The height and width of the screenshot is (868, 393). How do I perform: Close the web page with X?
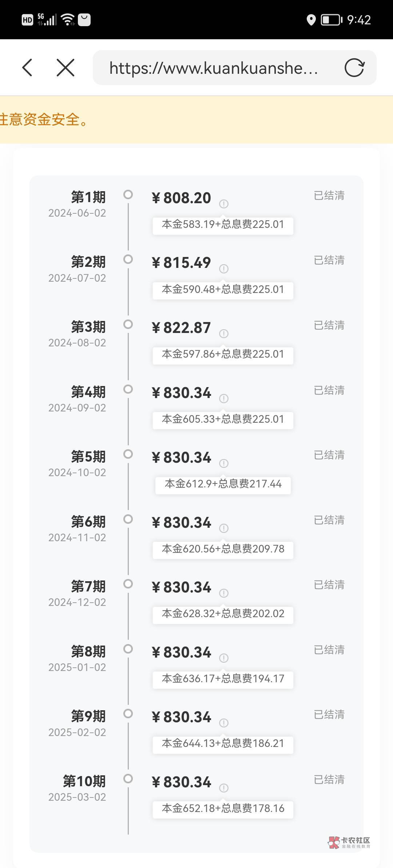[65, 68]
